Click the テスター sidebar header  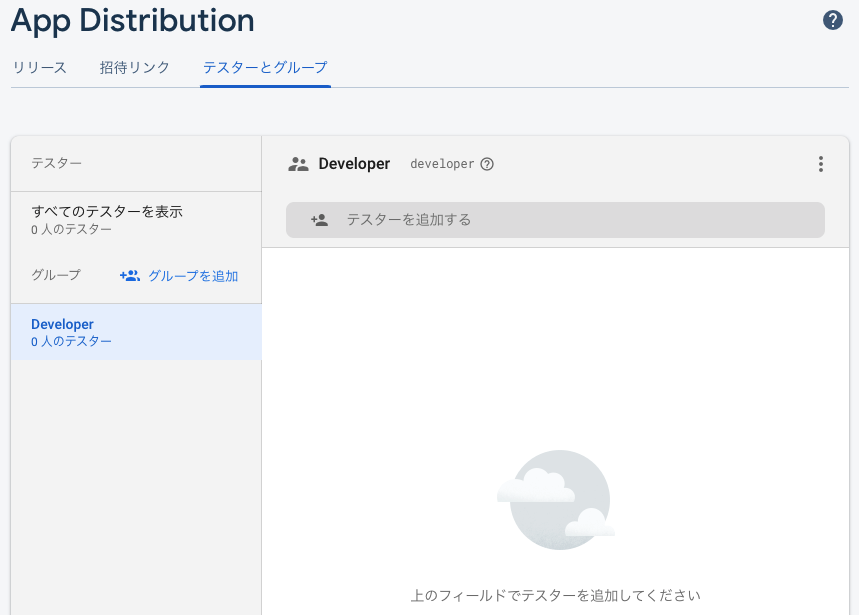pos(56,163)
